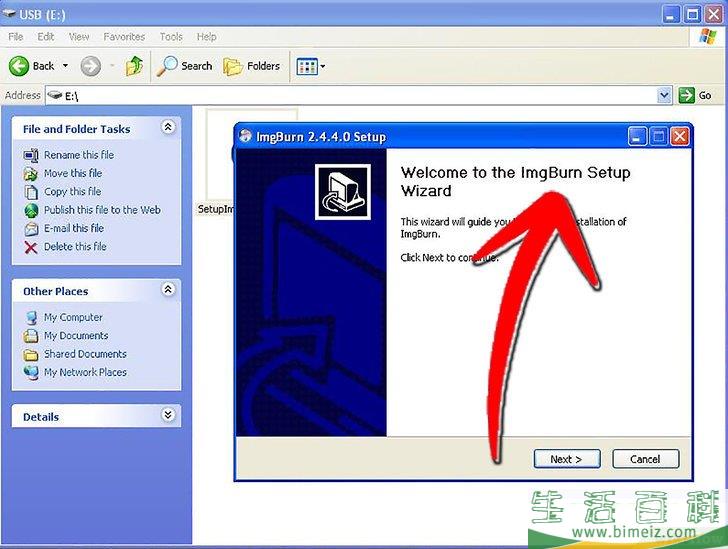Viewport: 728px width, 549px height.
Task: Open the View menu
Action: pos(79,37)
